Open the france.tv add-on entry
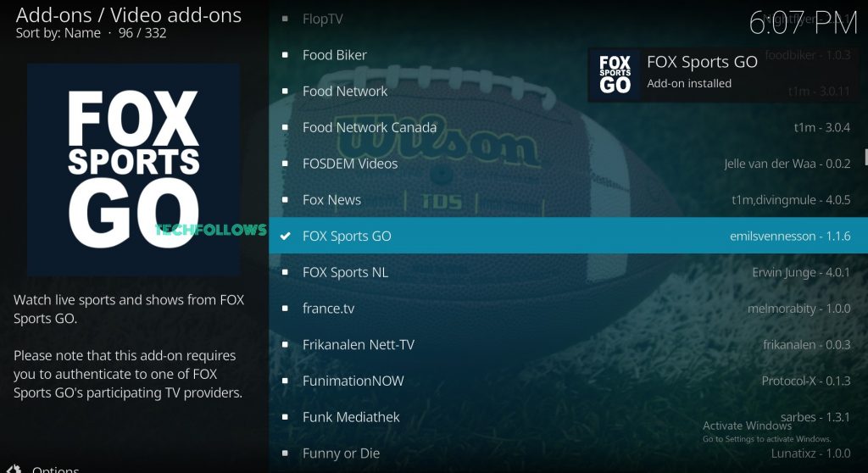868x473 pixels. click(x=568, y=308)
